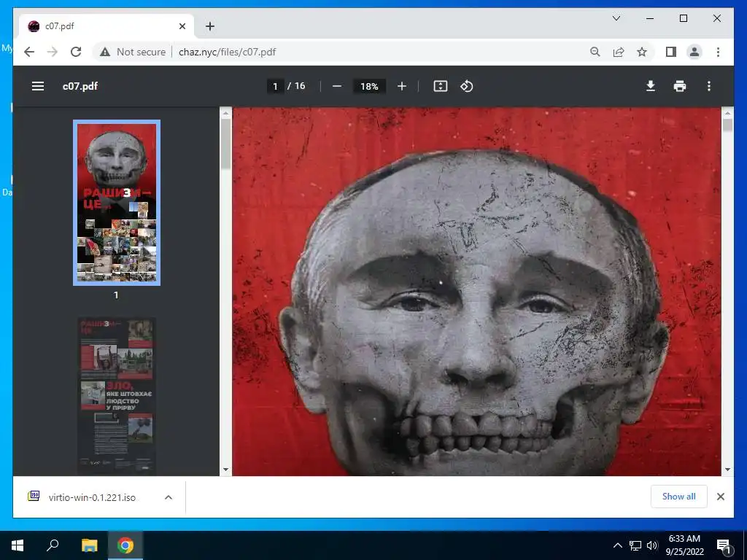Toggle the browser side panel

[x=671, y=52]
